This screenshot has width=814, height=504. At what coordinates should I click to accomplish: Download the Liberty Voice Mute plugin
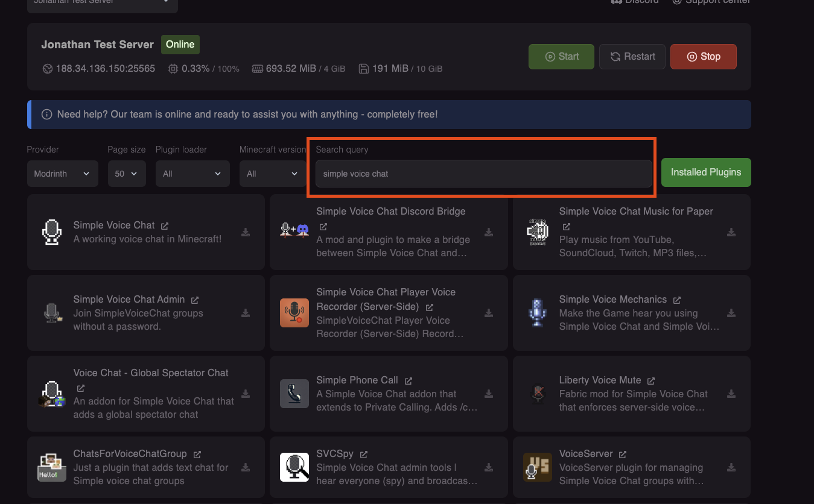click(x=731, y=393)
